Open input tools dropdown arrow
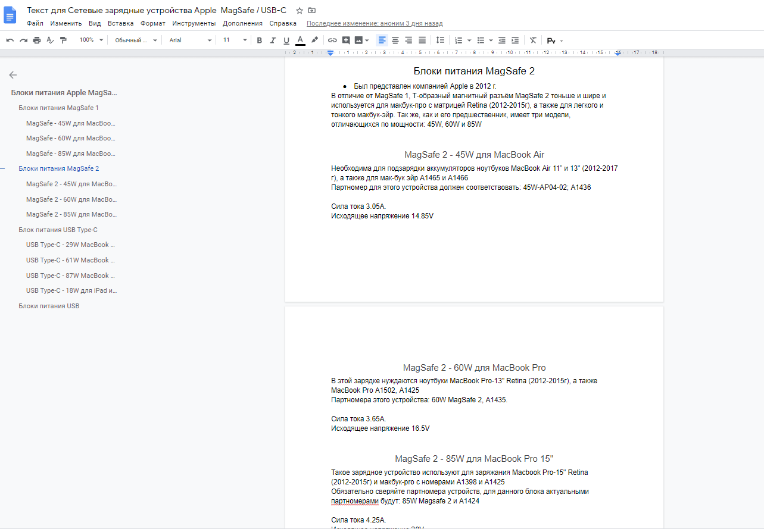The height and width of the screenshot is (532, 764). (x=561, y=40)
